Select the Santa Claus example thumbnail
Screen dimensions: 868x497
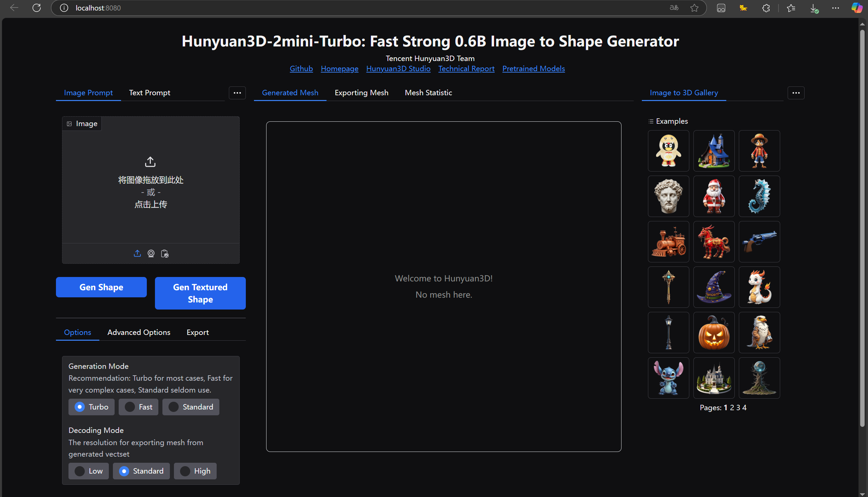714,196
